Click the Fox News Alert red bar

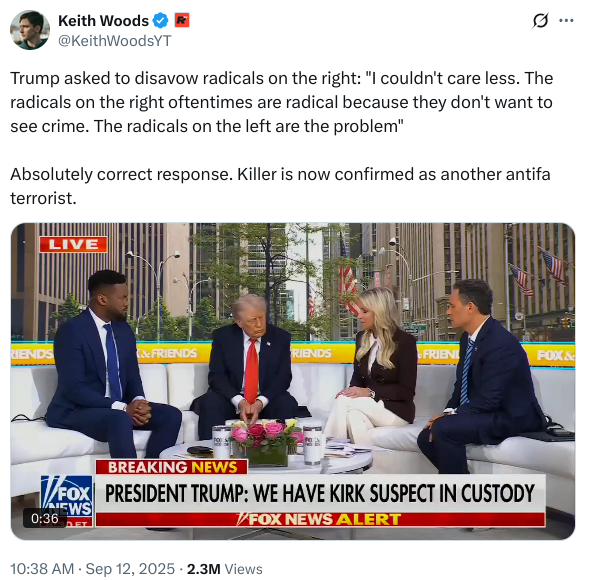click(x=320, y=520)
